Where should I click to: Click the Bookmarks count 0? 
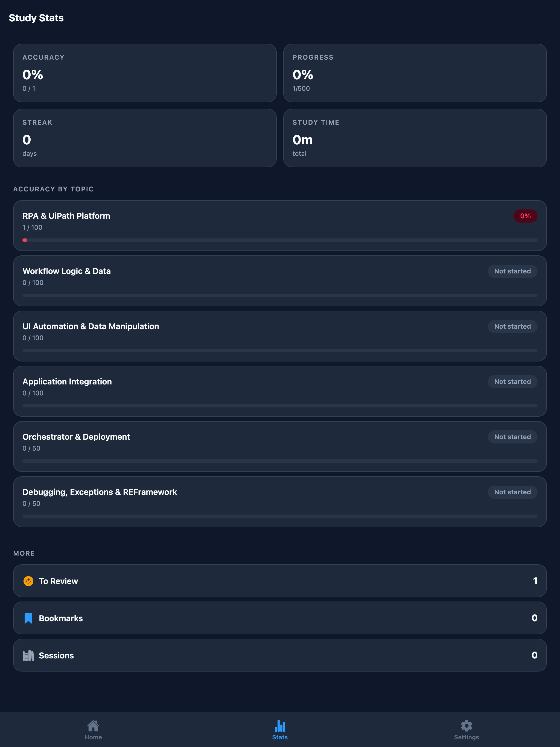[x=534, y=618]
